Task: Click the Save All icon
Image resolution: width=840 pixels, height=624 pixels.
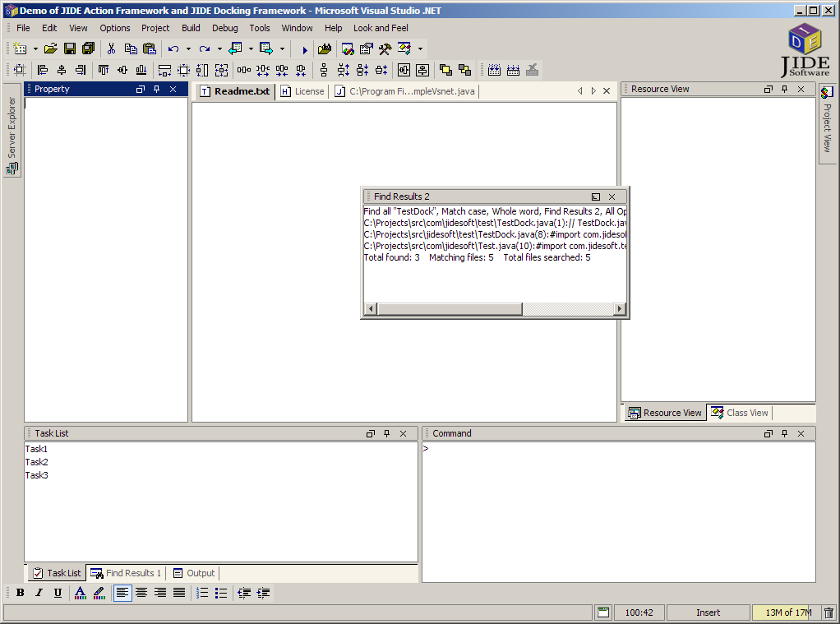Action: point(89,49)
